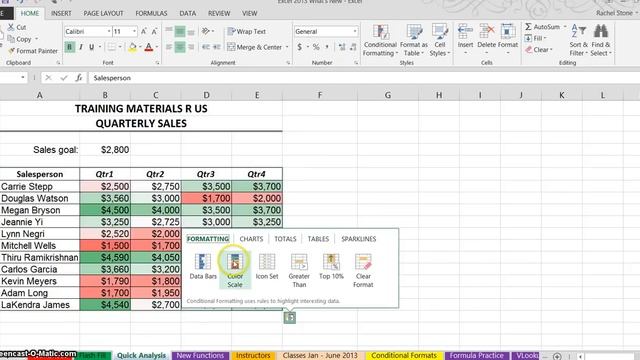The height and width of the screenshot is (360, 640).
Task: Click the Orientation text angle icon
Action: tap(206, 31)
